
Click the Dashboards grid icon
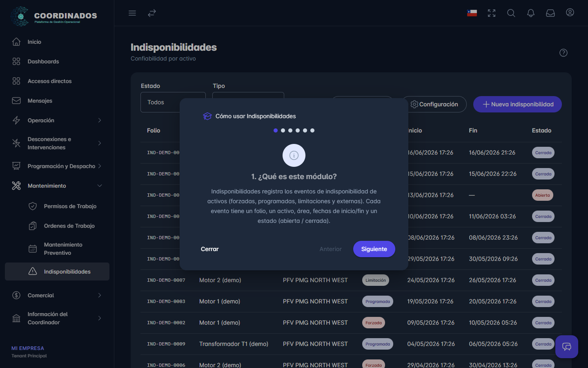click(16, 61)
